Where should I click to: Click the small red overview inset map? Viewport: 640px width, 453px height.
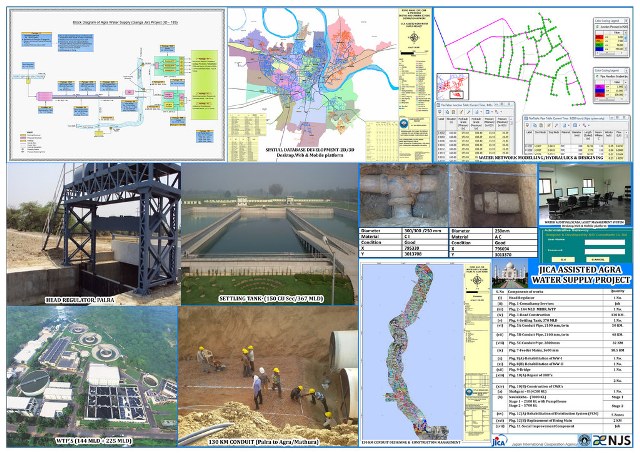[453, 86]
